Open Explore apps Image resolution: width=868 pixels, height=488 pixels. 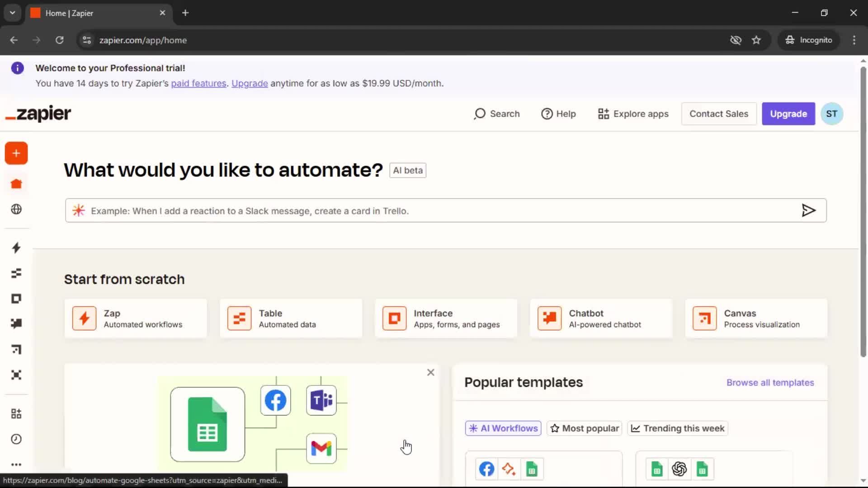tap(633, 114)
